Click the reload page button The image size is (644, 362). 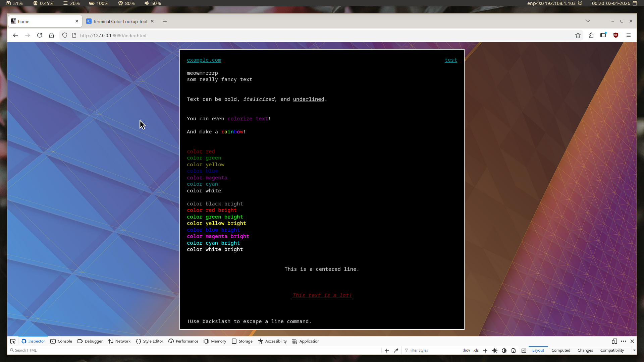(40, 35)
